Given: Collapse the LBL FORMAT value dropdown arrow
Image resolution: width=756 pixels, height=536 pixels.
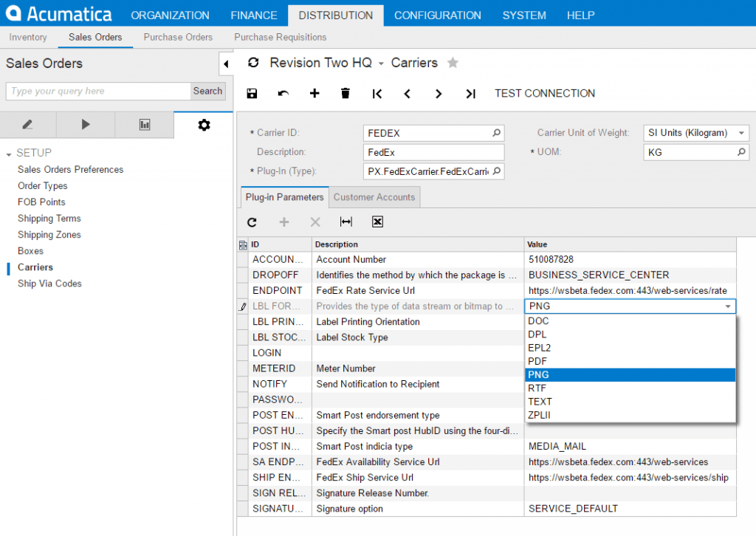Looking at the screenshot, I should point(727,306).
